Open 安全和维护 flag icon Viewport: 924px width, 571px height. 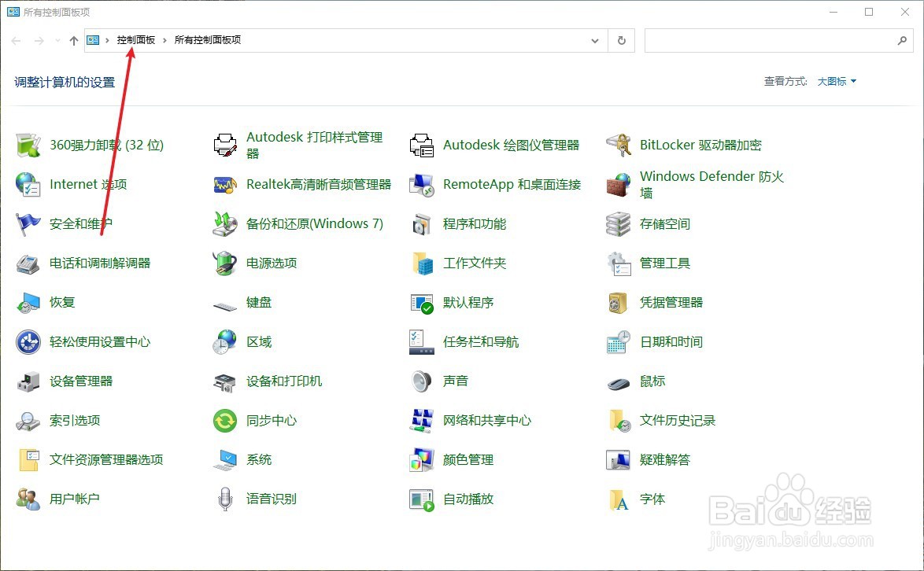coord(28,223)
